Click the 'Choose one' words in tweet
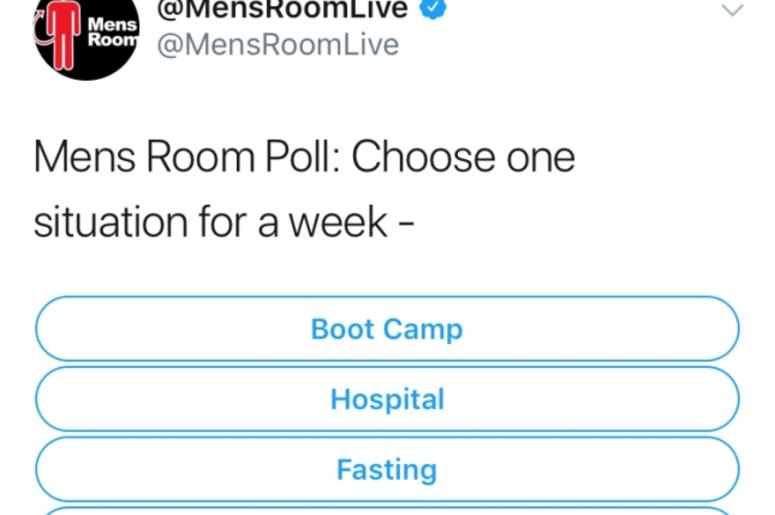This screenshot has width=775, height=515. (463, 158)
